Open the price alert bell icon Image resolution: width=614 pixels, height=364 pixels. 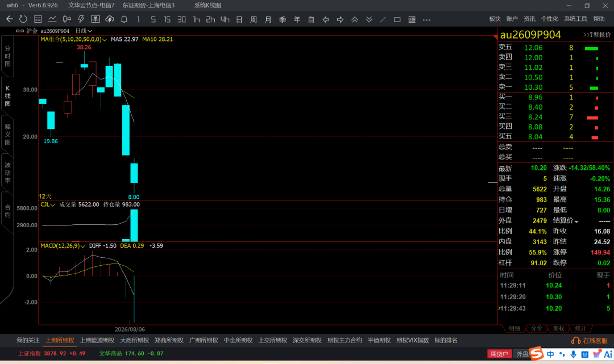(x=124, y=19)
